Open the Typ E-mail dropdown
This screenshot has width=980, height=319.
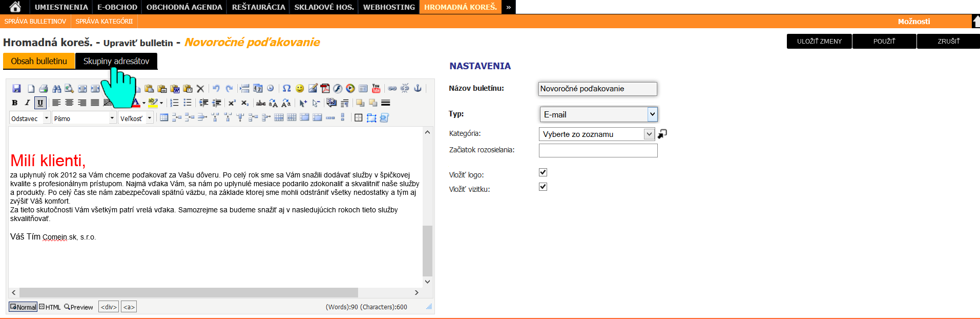click(x=598, y=114)
